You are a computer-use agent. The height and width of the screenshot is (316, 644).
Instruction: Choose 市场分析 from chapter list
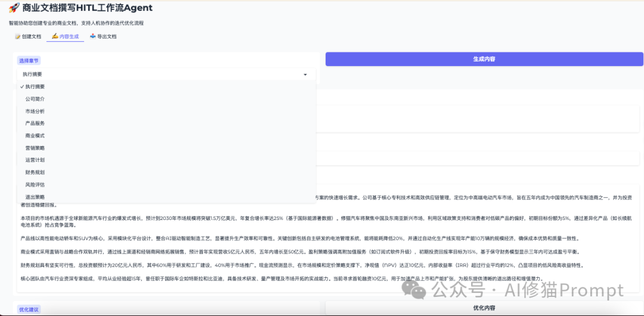pyautogui.click(x=166, y=111)
